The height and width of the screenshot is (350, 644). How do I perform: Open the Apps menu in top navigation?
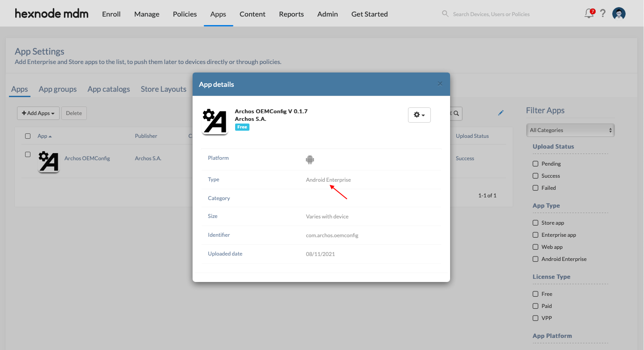pos(218,14)
